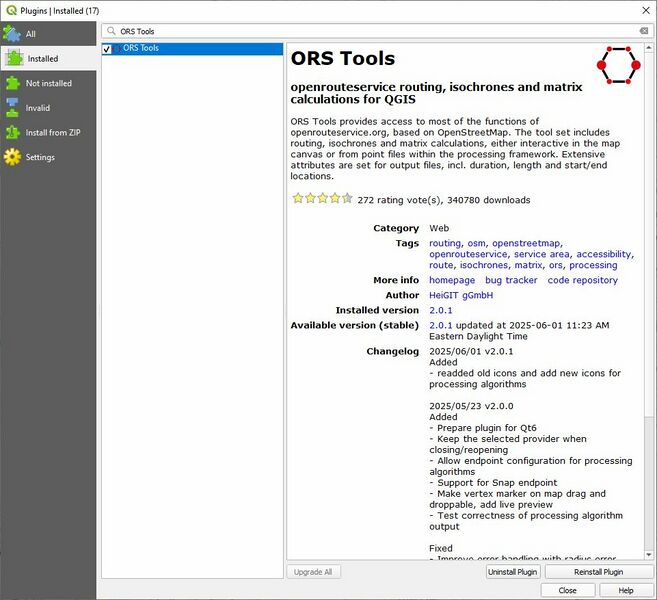This screenshot has height=600, width=657.
Task: Open the code repository link
Action: 582,281
